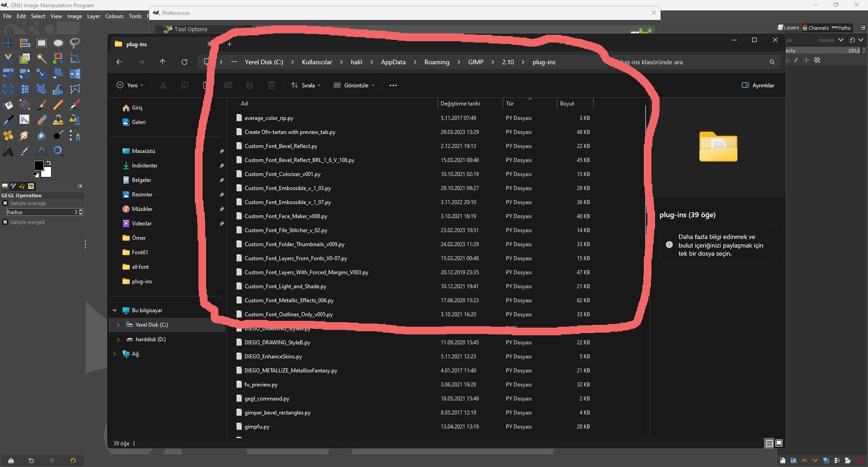Select the Scissors Select tool
This screenshot has width=868, height=467.
(8, 58)
